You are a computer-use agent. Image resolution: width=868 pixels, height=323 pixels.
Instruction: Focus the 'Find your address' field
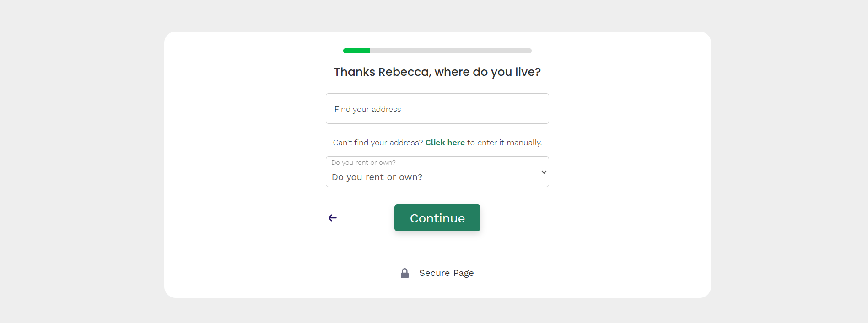click(437, 109)
